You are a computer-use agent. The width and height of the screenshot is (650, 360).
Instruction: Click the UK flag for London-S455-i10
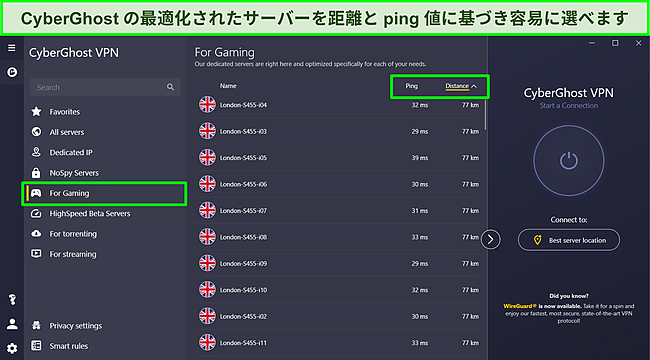(x=207, y=289)
